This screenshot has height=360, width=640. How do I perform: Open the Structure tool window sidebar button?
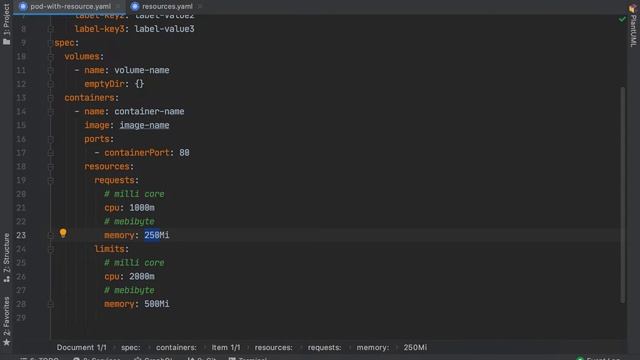pyautogui.click(x=6, y=258)
